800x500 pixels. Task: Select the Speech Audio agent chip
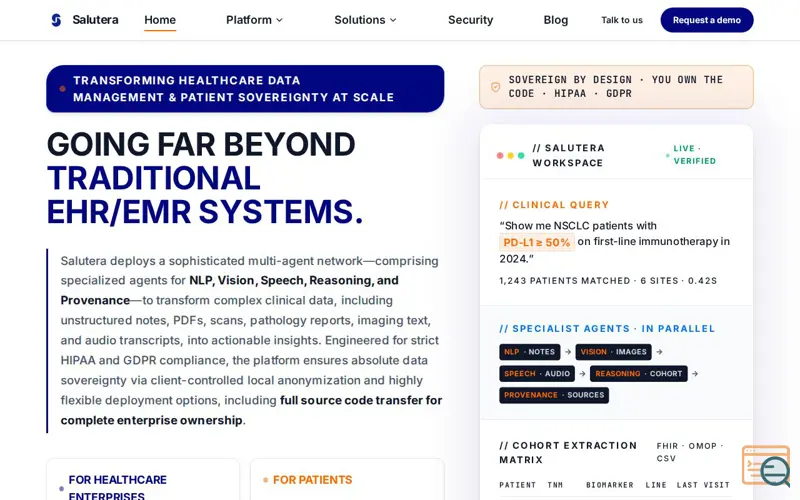click(x=537, y=374)
